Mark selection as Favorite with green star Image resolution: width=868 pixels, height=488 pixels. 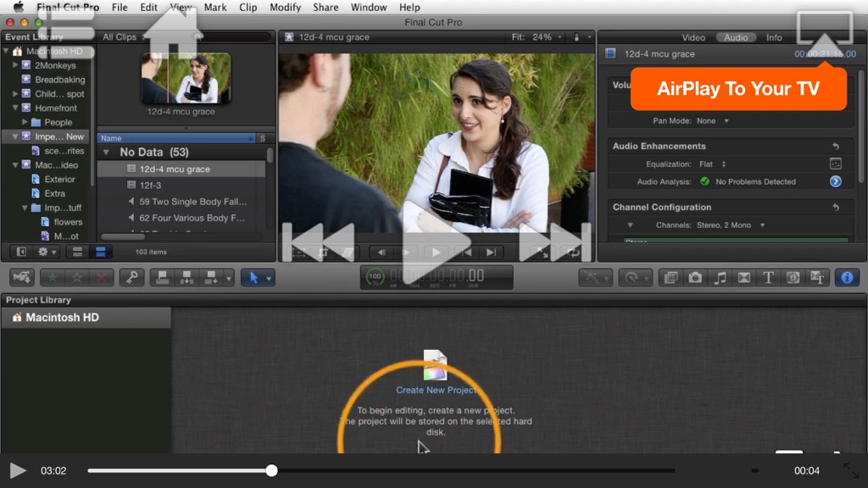click(x=53, y=277)
